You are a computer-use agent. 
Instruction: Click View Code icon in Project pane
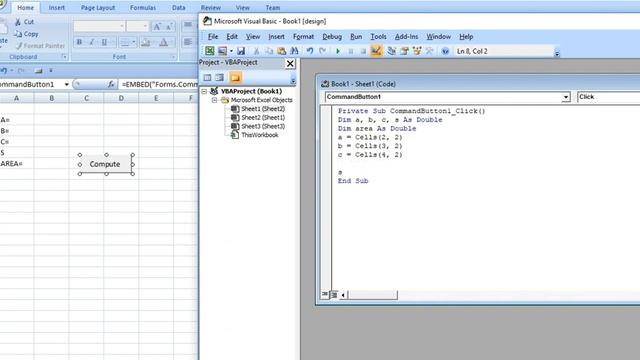coord(207,78)
